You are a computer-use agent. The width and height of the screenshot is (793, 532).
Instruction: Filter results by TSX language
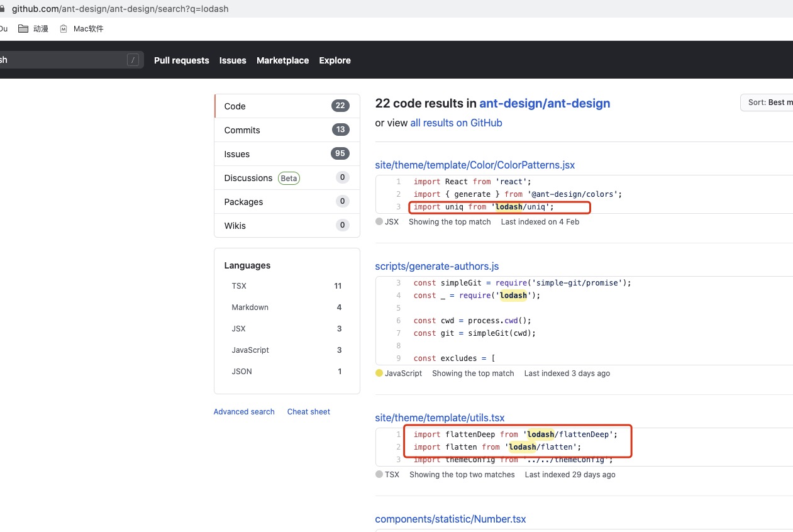pyautogui.click(x=287, y=286)
